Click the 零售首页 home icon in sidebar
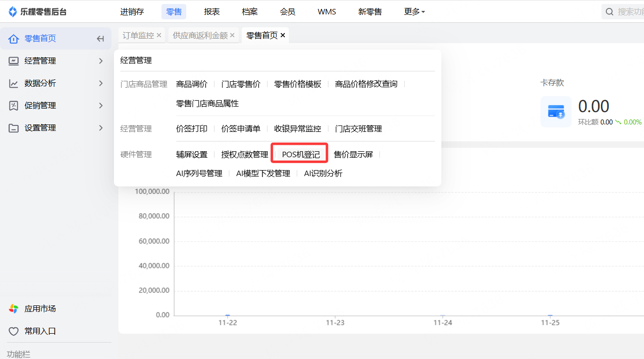Screen dimensions: 644x359 click(x=14, y=39)
